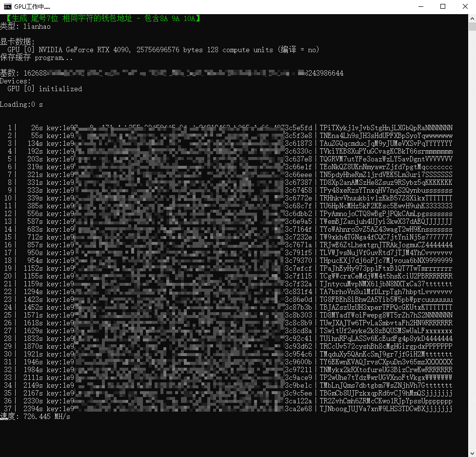The image size is (476, 457).
Task: Click the address ending in XXXXXXX
Action: tap(386, 362)
